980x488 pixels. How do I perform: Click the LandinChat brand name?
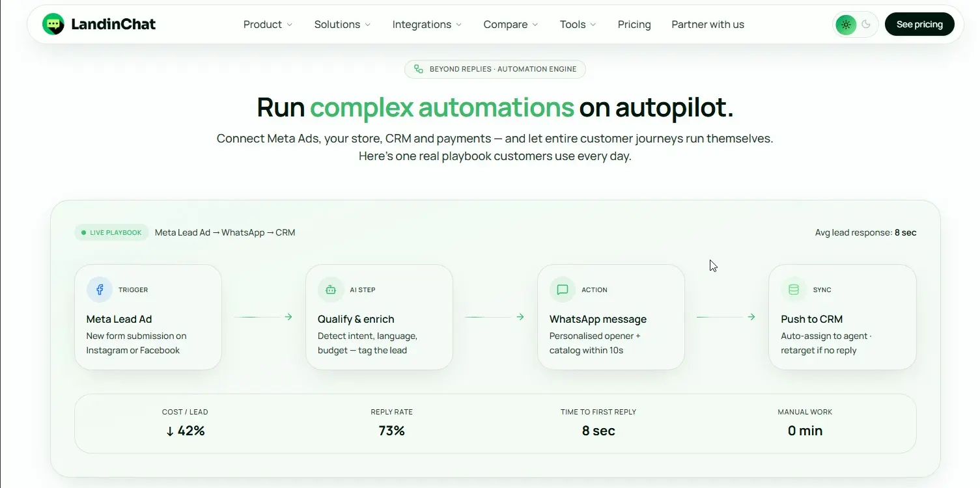[x=113, y=25]
